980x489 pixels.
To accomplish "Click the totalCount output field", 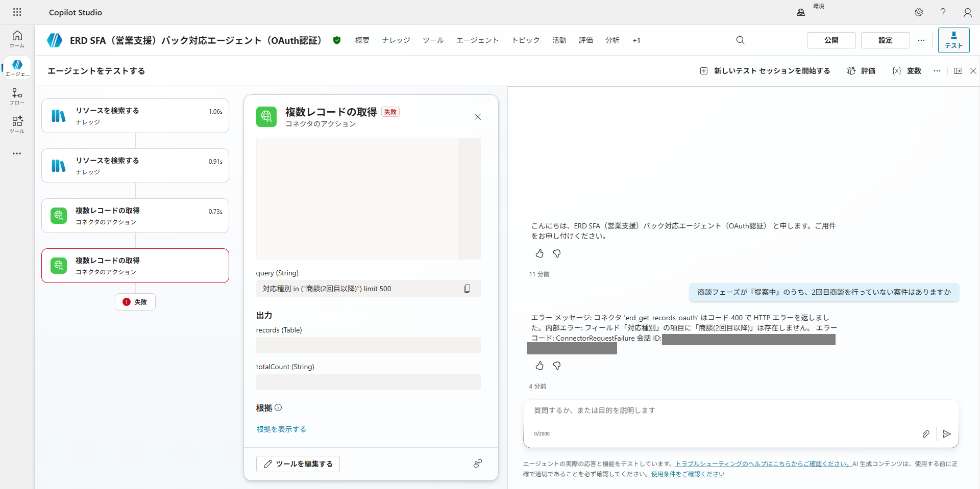I will point(369,382).
